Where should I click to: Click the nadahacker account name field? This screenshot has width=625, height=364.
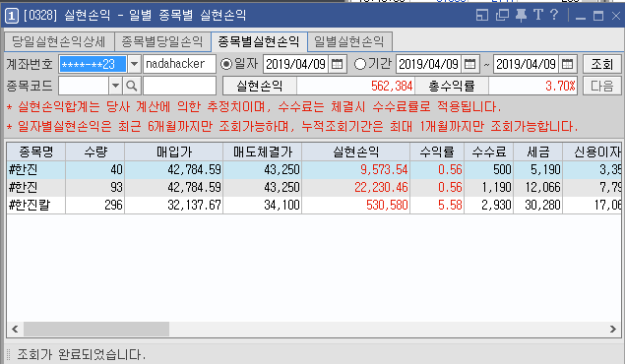(179, 64)
